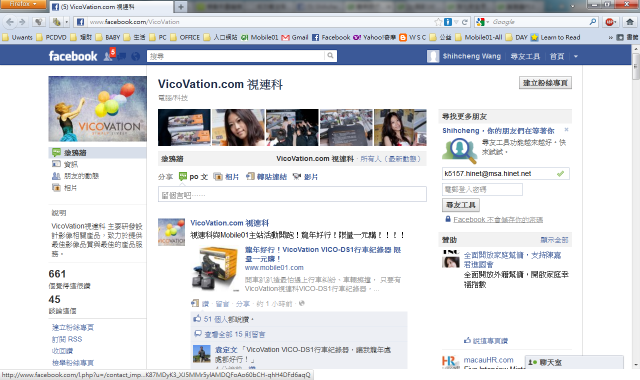The height and width of the screenshot is (380, 640).
Task: Open the 所有人（最新動態）wall filter
Action: [391, 159]
